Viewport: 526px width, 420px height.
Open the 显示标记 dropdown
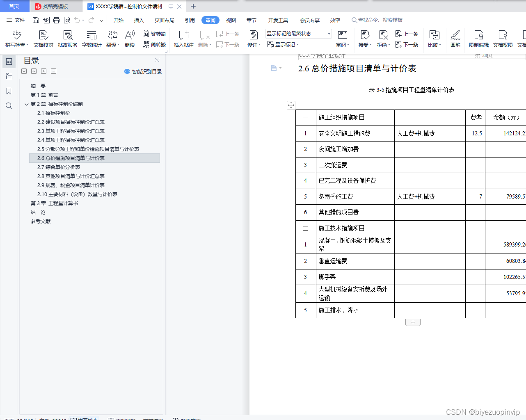click(x=283, y=44)
